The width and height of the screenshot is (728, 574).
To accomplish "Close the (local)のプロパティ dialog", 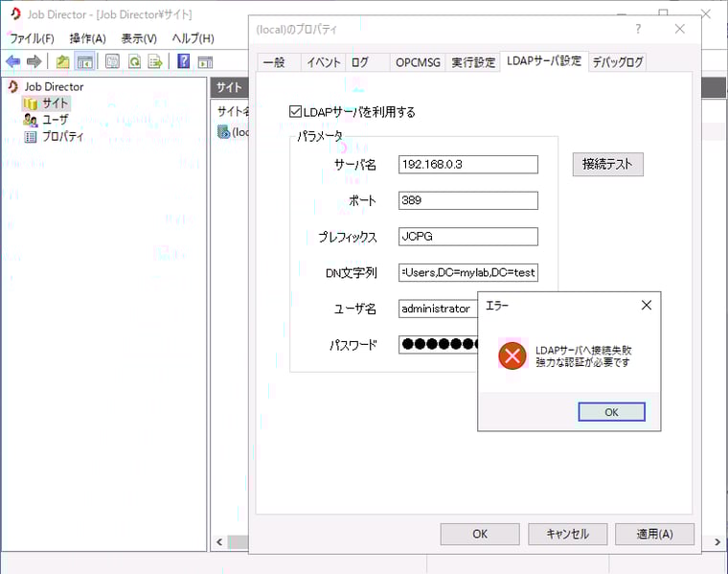I will [680, 29].
